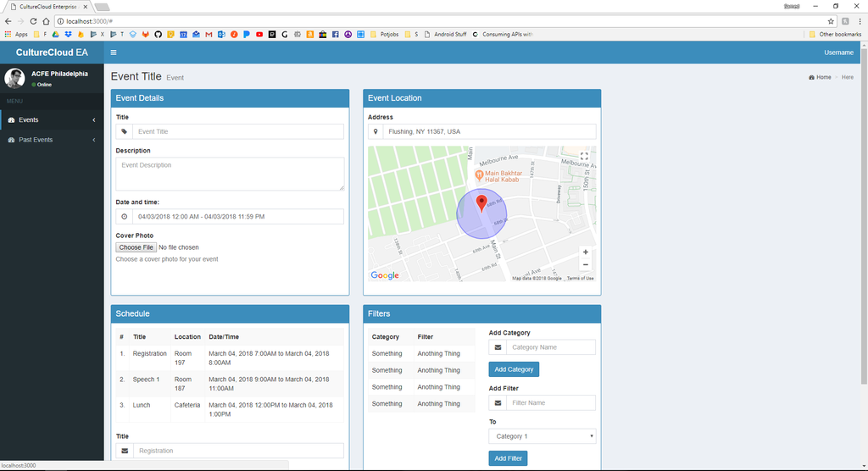Expand the Past Events sidebar menu
The height and width of the screenshot is (471, 868).
(x=52, y=140)
